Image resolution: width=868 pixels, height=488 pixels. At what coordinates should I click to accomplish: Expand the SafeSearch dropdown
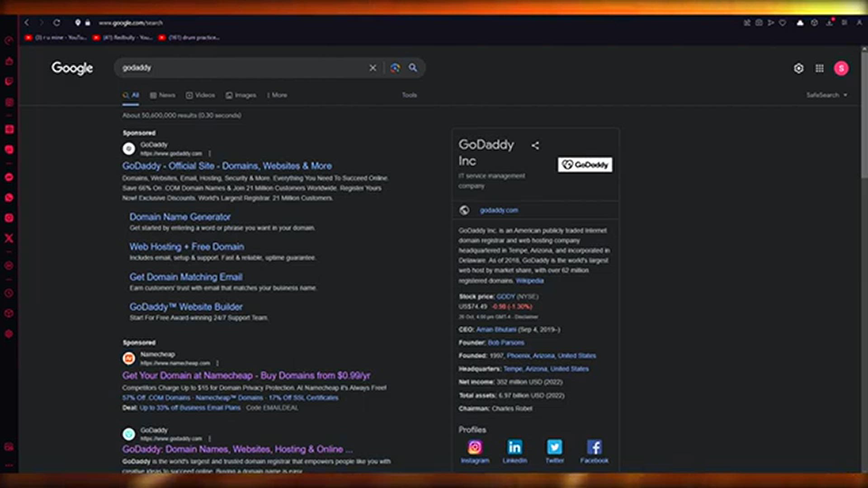coord(827,95)
